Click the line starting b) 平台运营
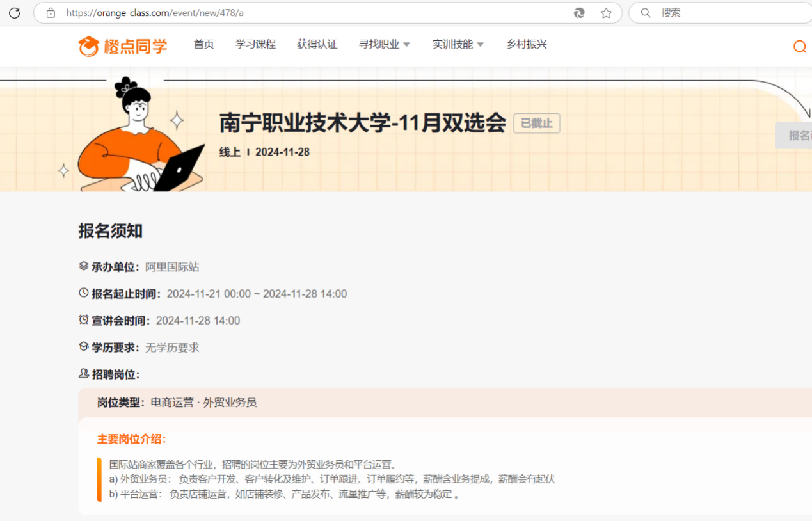The image size is (812, 521). [x=284, y=494]
